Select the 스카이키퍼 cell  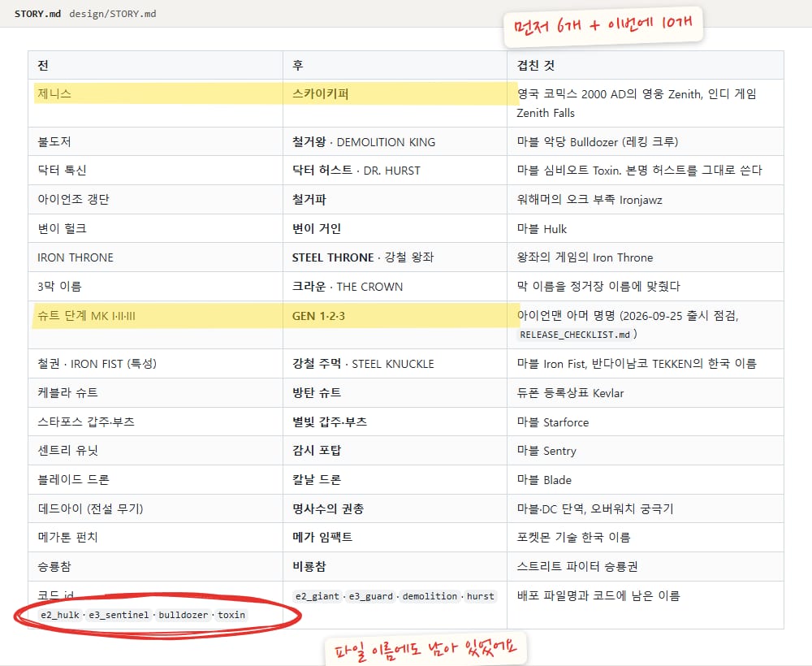[x=395, y=103]
